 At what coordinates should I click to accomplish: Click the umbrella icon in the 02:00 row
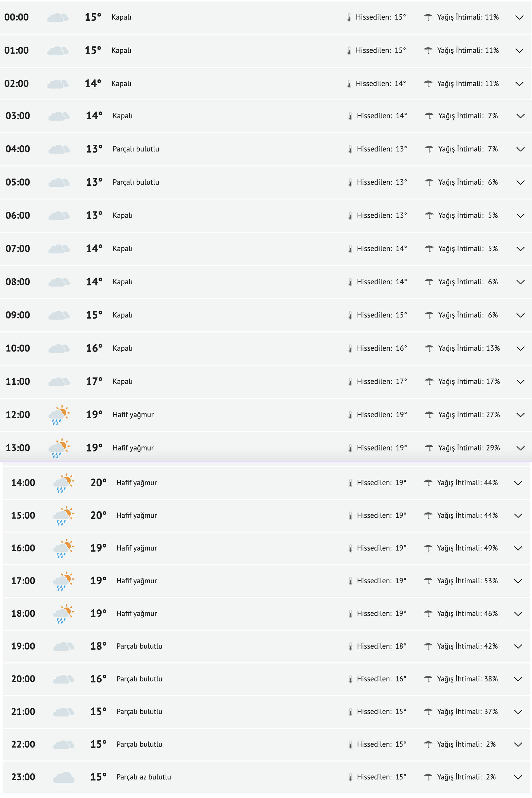428,84
